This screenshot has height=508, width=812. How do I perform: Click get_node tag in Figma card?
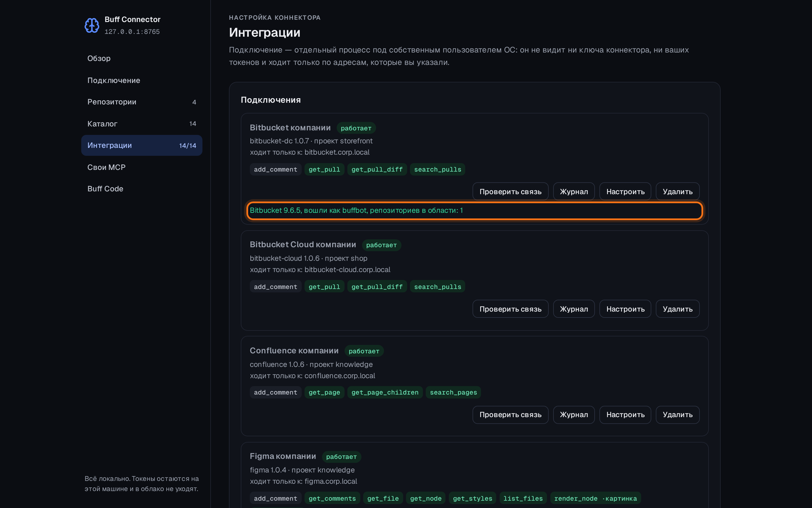pos(425,498)
